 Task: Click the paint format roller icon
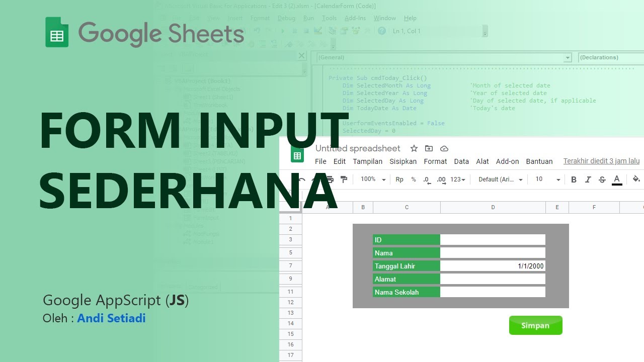click(x=344, y=179)
